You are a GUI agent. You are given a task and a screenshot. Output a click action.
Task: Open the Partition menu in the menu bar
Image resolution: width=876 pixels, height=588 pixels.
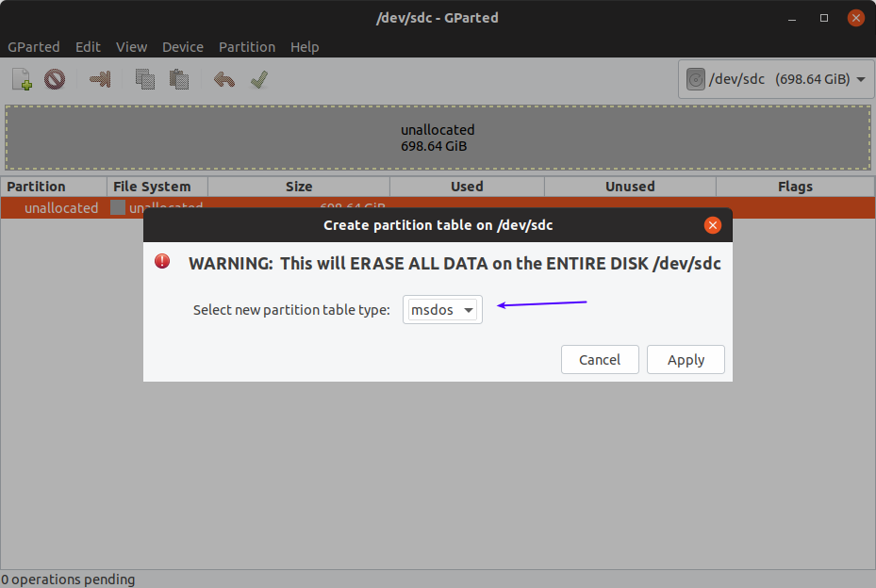(x=247, y=46)
